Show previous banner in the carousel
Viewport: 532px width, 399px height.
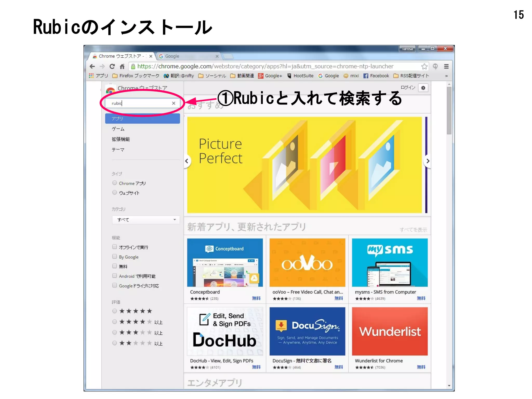(x=187, y=161)
